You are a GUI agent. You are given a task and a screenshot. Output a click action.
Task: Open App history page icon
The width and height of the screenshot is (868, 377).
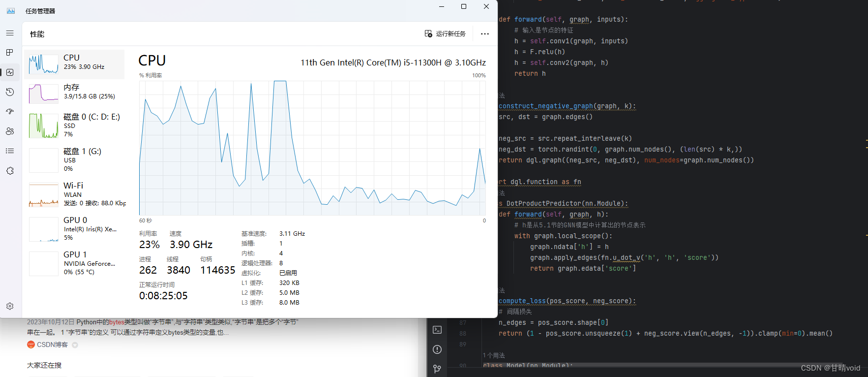coord(10,92)
